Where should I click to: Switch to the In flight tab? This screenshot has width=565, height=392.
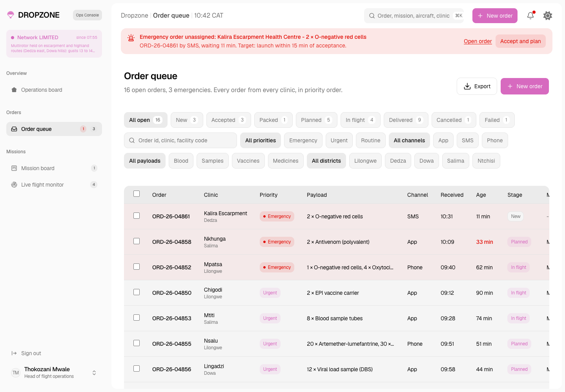pos(361,120)
